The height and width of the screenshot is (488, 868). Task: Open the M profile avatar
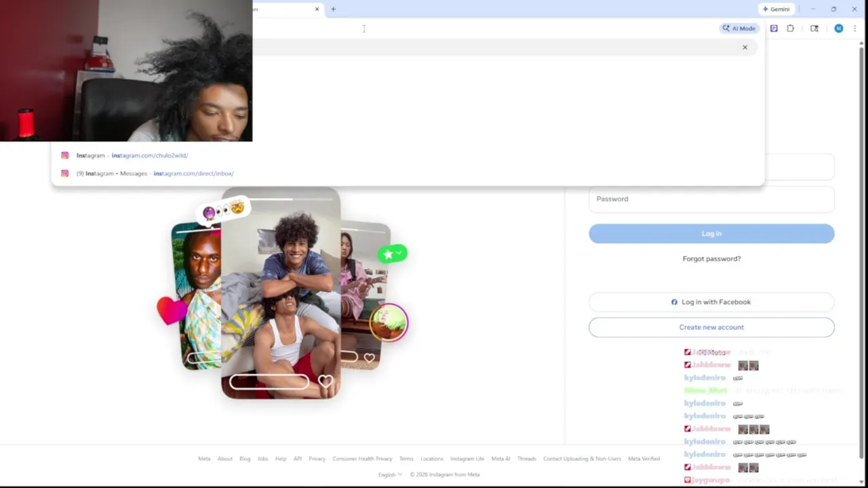pyautogui.click(x=839, y=28)
